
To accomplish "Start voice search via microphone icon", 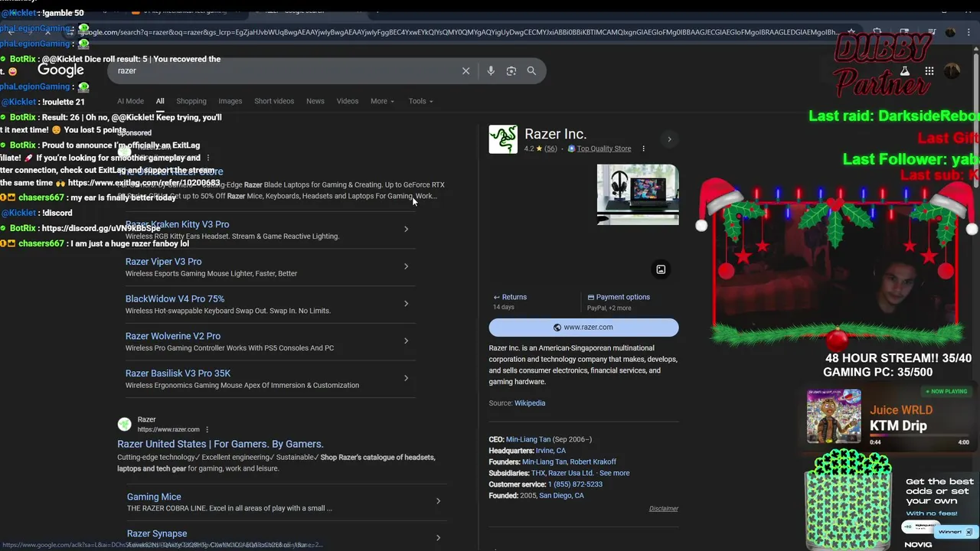I will pyautogui.click(x=491, y=70).
